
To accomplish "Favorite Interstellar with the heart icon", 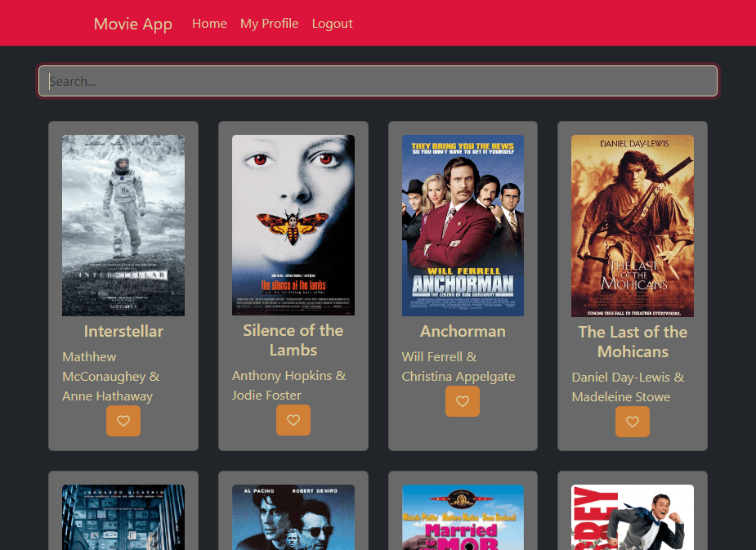I will [123, 421].
